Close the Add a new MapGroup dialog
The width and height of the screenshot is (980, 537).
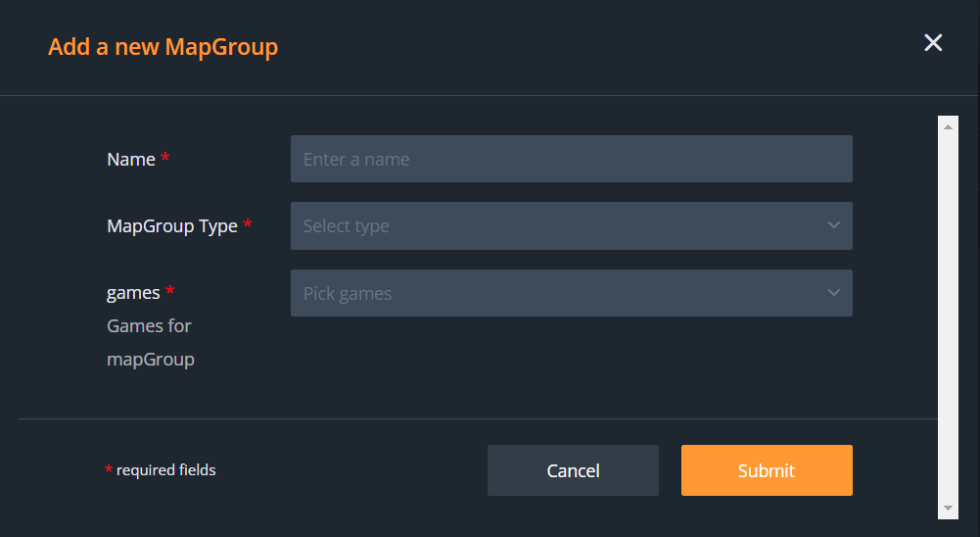click(x=933, y=43)
